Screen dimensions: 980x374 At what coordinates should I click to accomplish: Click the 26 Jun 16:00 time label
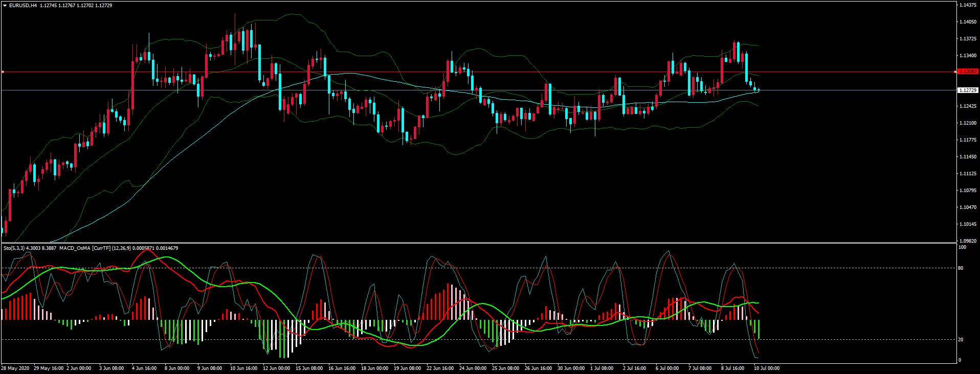(x=539, y=368)
